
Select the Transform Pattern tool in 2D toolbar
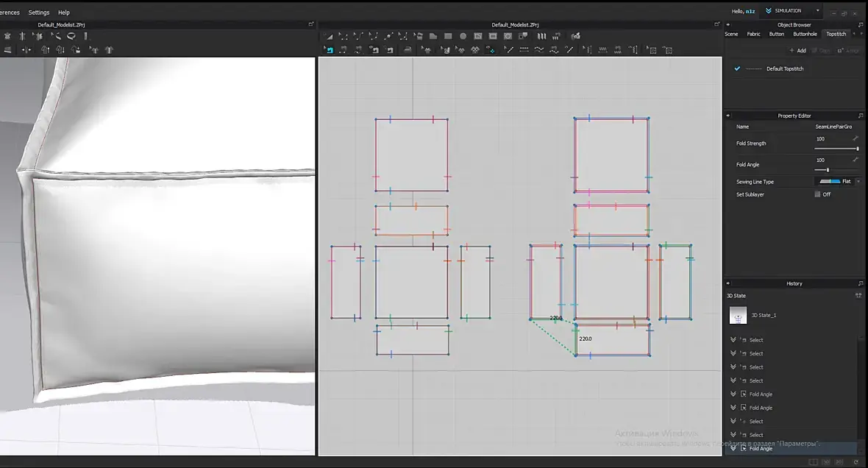[x=330, y=36]
